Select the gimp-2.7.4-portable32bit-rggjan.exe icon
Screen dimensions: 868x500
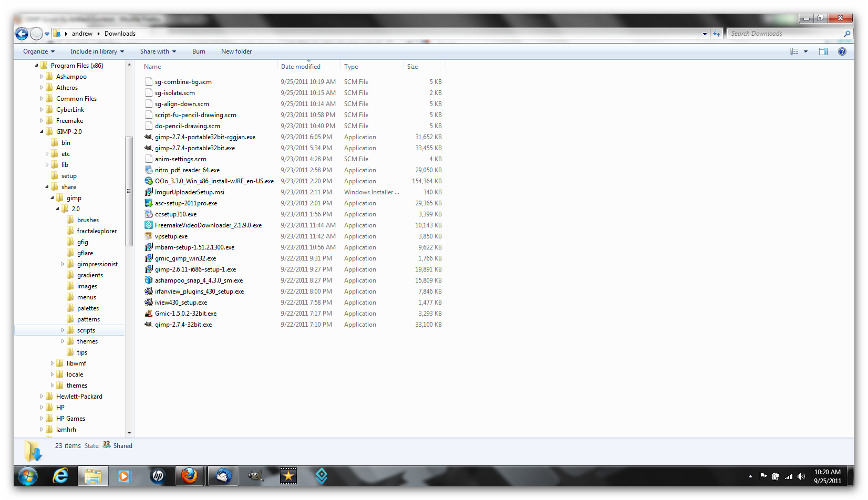coord(149,137)
